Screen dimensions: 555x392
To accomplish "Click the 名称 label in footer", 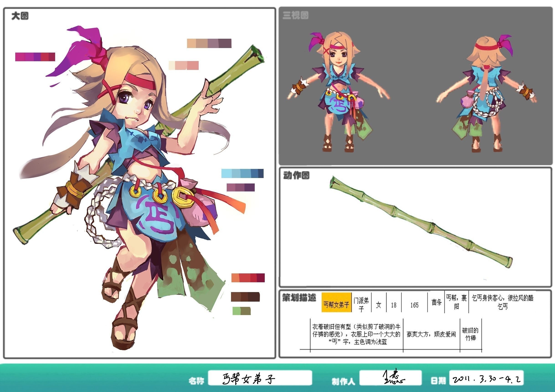I will tap(196, 381).
